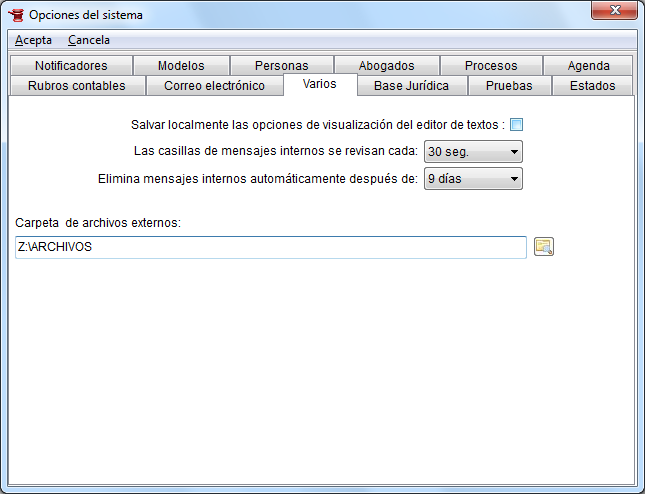This screenshot has height=494, width=645.
Task: Enable saving text editor view options locally
Action: click(517, 125)
